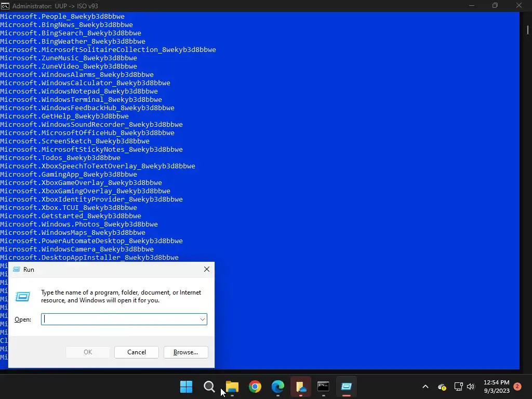This screenshot has width=532, height=399.
Task: Click the Microsoft.GetHelp_8wekyb3d8bbwe line
Action: (x=64, y=116)
